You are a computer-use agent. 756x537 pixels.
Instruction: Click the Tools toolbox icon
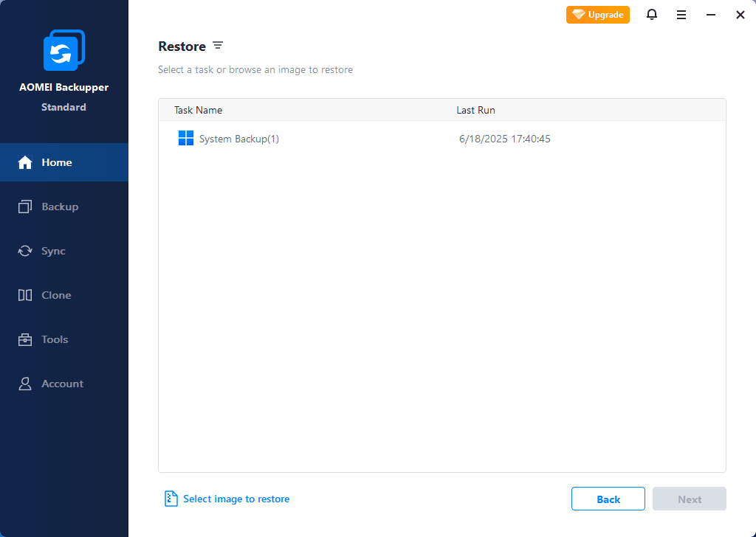tap(25, 339)
